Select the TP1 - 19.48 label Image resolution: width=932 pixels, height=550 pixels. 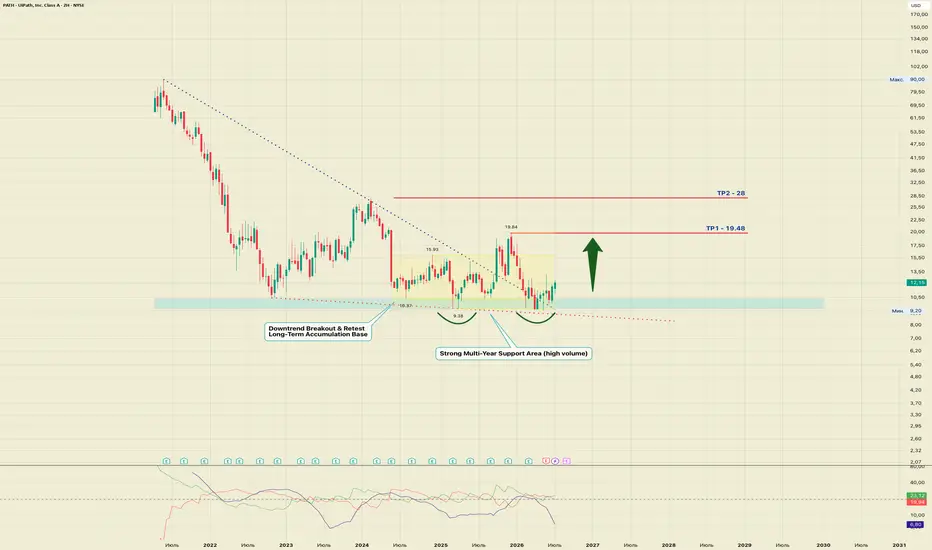tap(725, 228)
